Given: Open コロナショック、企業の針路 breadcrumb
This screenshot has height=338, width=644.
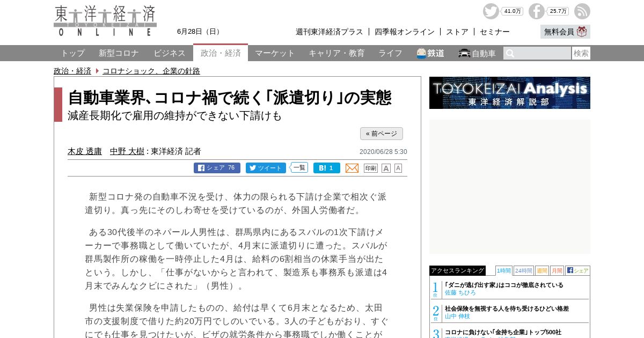Looking at the screenshot, I should (151, 71).
